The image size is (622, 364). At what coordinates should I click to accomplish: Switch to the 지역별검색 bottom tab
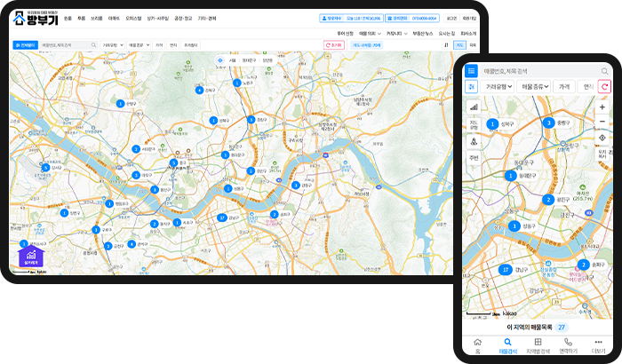pos(538,346)
